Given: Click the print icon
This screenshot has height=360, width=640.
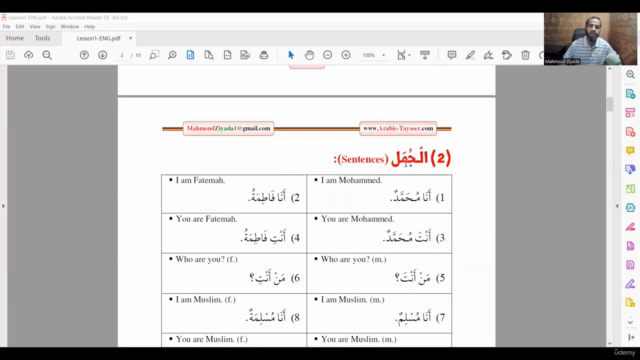Looking at the screenshot, I should pyautogui.click(x=264, y=55).
